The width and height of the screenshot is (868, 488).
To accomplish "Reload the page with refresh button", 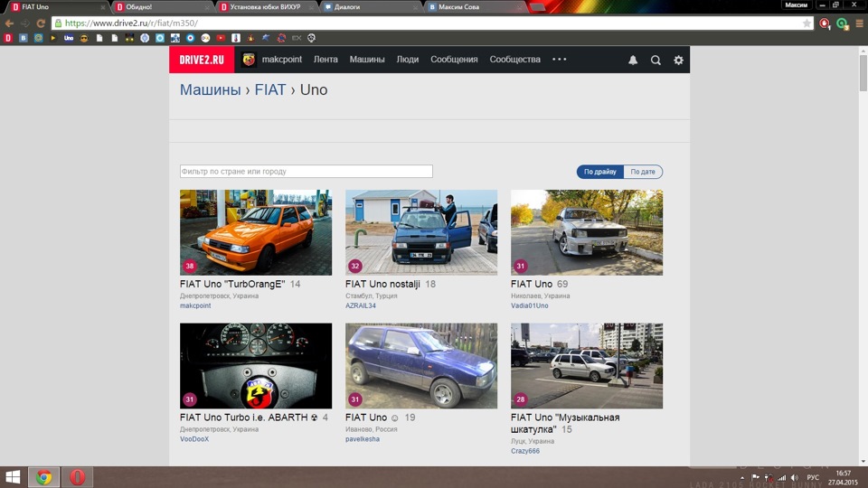I will 41,23.
